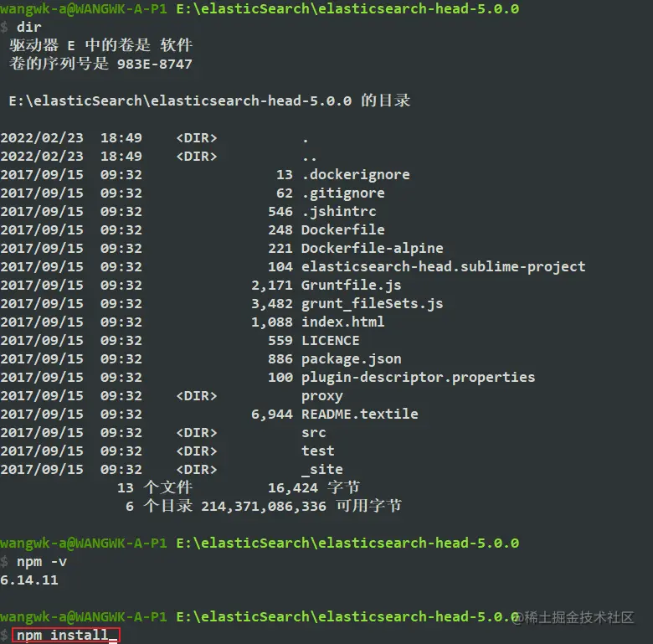Select the Gruntfile.js entry
Screen dimensions: 653x644
point(351,286)
